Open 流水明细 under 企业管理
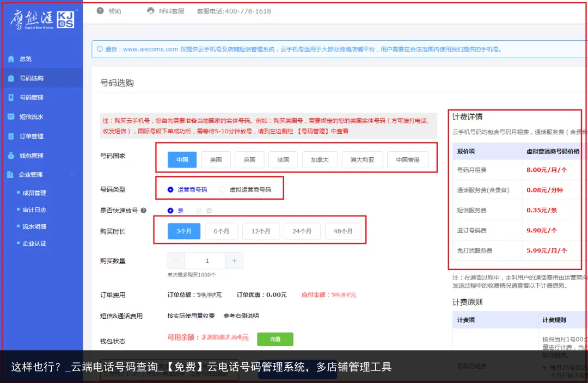This screenshot has width=588, height=383. (x=34, y=227)
